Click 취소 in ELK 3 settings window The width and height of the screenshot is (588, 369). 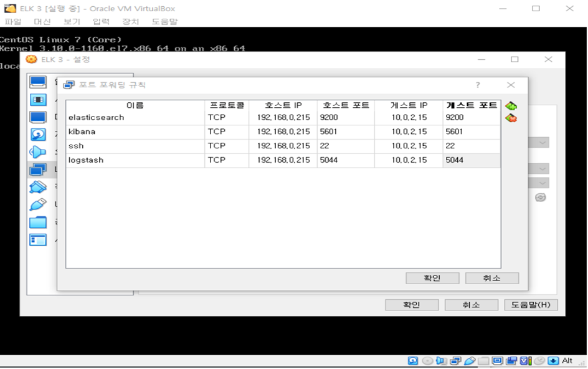pos(472,305)
